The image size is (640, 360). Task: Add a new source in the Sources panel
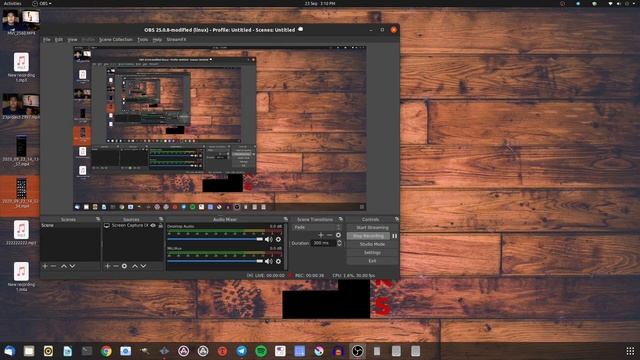coord(107,266)
